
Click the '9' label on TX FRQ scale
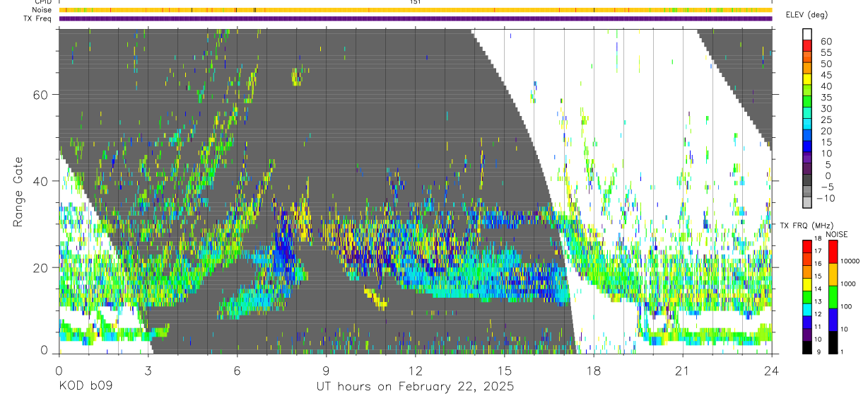click(819, 352)
